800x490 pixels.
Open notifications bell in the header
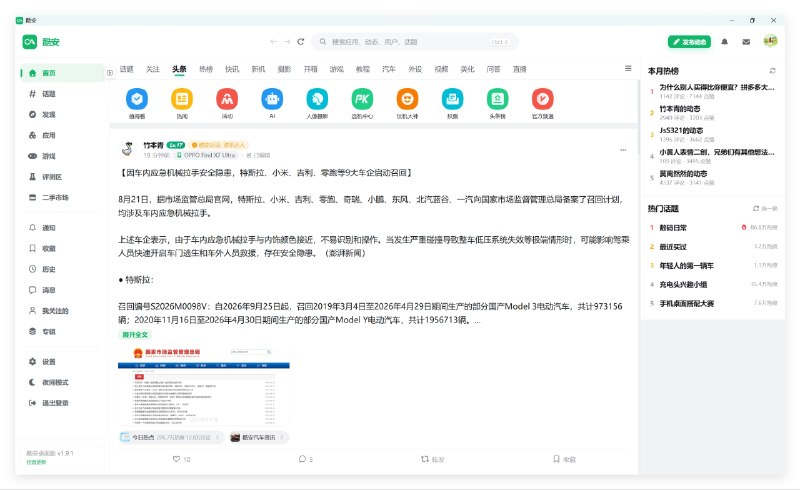pyautogui.click(x=724, y=42)
